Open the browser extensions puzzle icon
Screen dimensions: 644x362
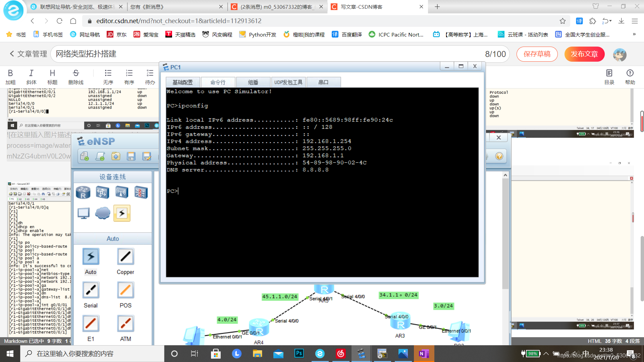pyautogui.click(x=593, y=21)
